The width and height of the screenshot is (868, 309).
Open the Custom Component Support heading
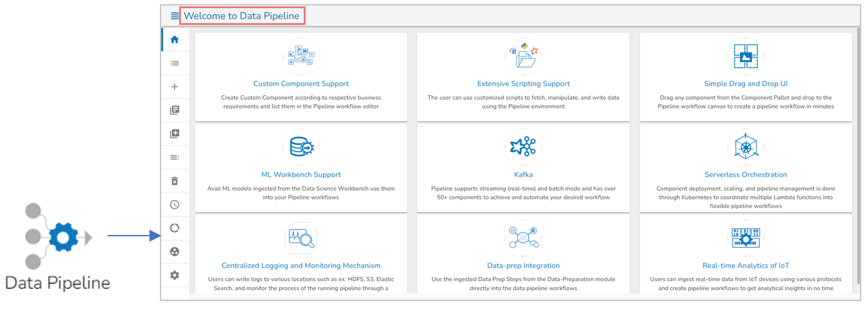point(301,83)
